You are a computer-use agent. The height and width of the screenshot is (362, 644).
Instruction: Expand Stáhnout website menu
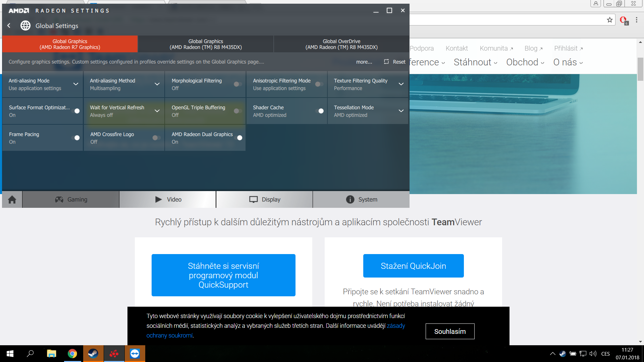[x=475, y=62]
